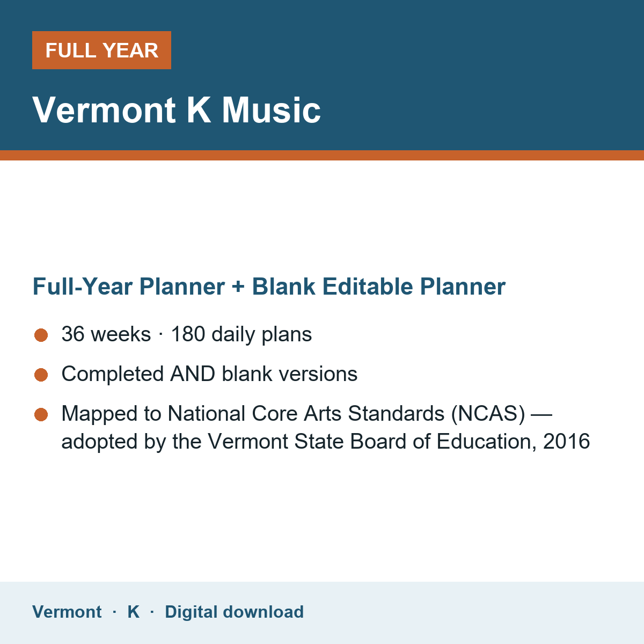Screen dimensions: 644x644
Task: Click the National Core Arts Standards (NCAS) text
Action: click(346, 414)
